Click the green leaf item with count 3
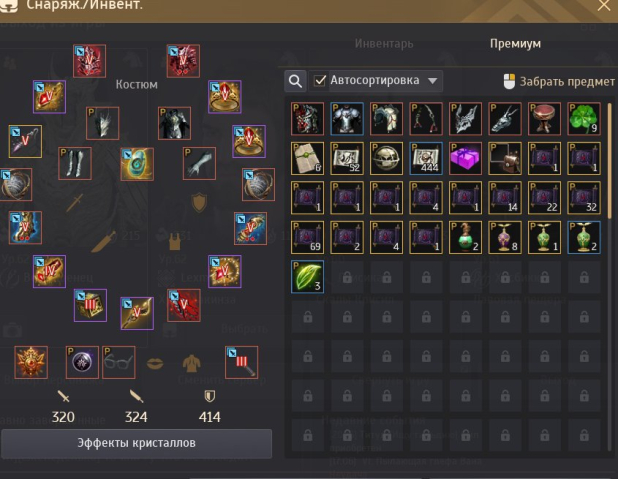 307,276
